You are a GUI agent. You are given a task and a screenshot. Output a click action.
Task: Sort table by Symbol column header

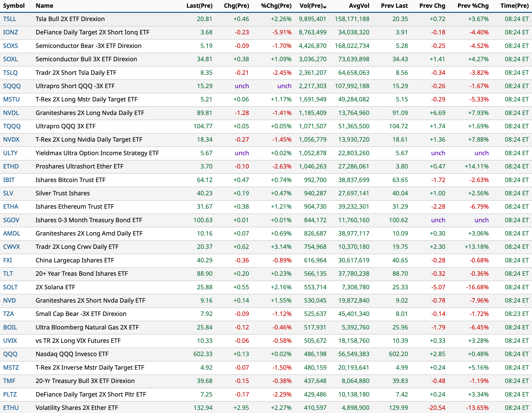click(14, 6)
